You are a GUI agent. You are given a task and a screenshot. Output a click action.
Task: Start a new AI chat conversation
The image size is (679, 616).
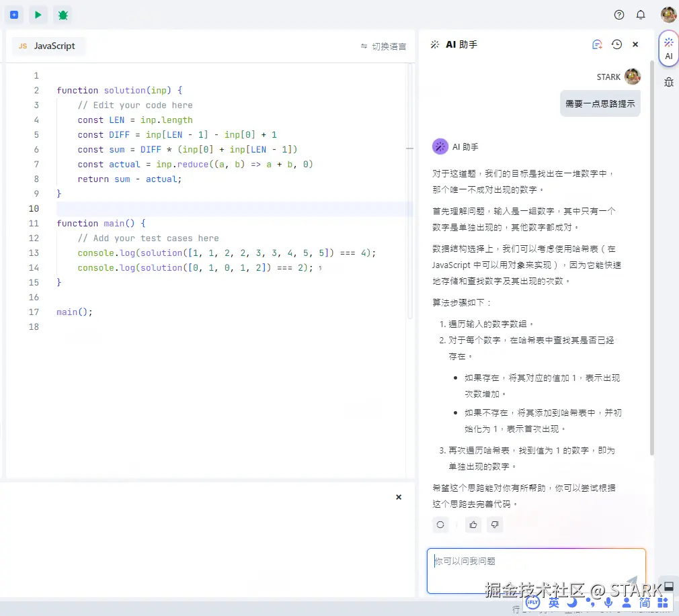tap(597, 44)
